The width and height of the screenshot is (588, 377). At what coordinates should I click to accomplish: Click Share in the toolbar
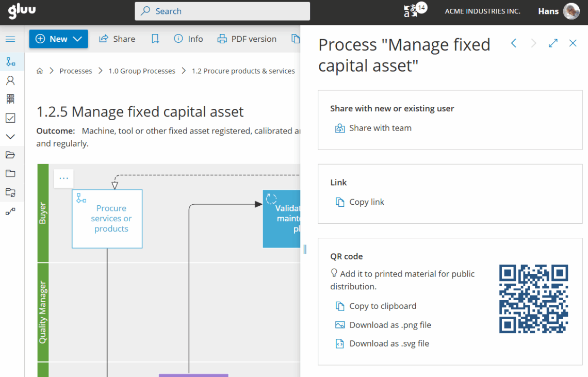click(x=117, y=39)
